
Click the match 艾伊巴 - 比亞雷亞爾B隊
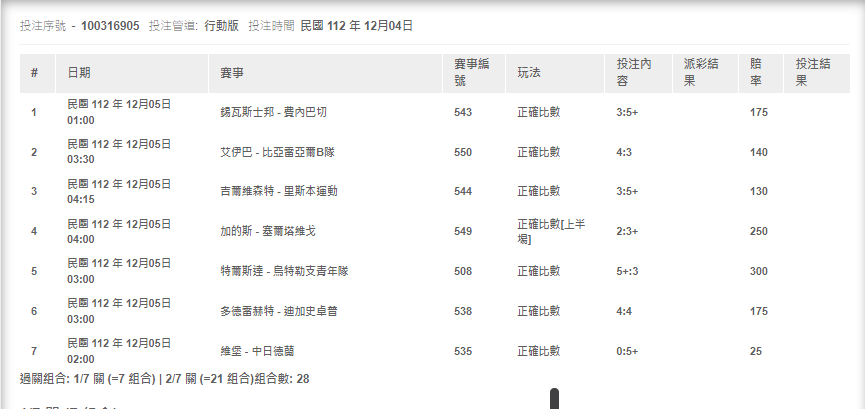(278, 152)
